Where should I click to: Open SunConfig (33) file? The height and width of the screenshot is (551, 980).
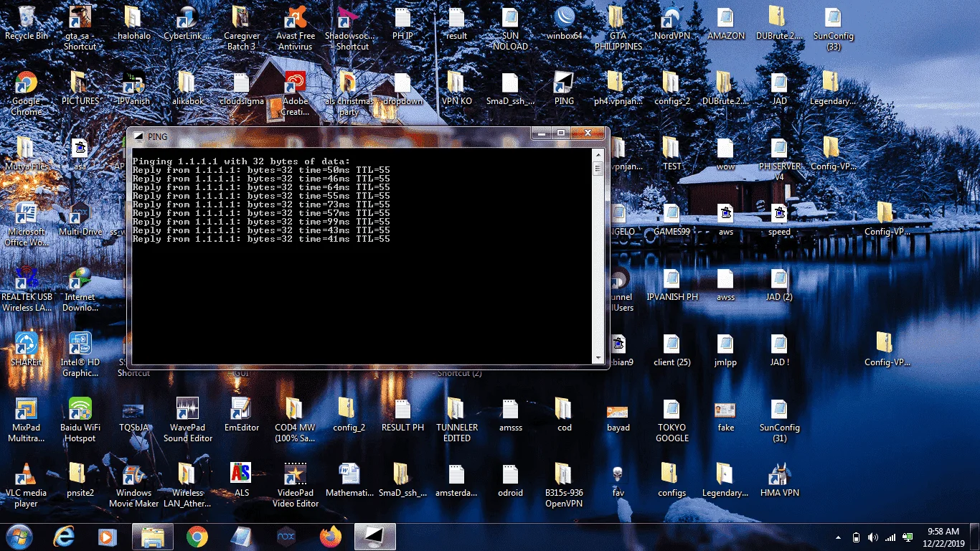833,29
